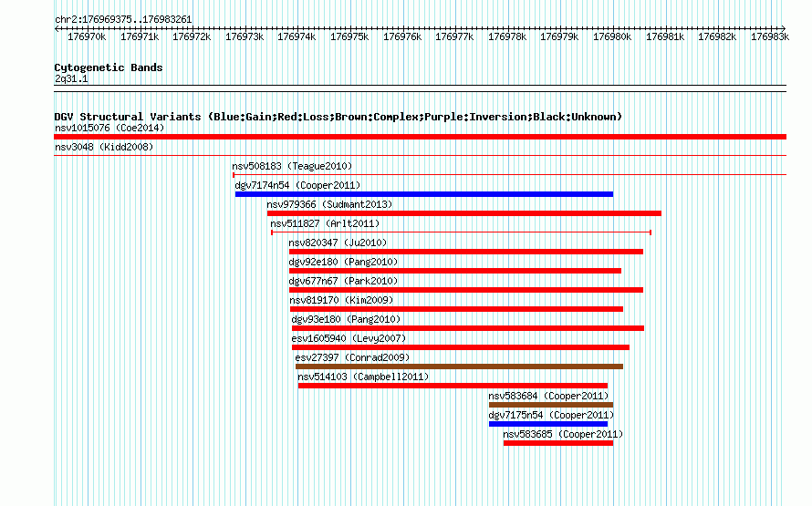812x506 pixels.
Task: Click nsv514103 (Campbell2011) label
Action: click(363, 377)
